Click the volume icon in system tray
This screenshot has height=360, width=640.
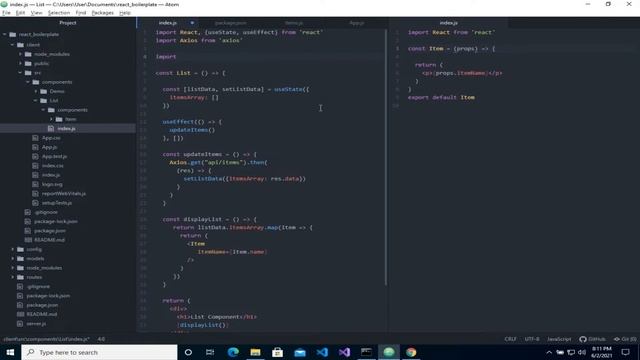click(582, 352)
